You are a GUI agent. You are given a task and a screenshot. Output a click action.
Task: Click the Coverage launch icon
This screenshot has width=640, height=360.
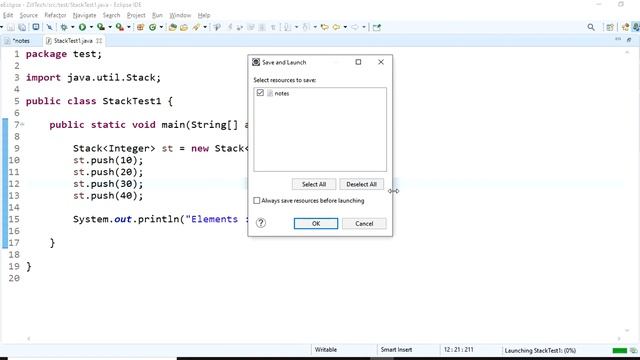(x=101, y=27)
